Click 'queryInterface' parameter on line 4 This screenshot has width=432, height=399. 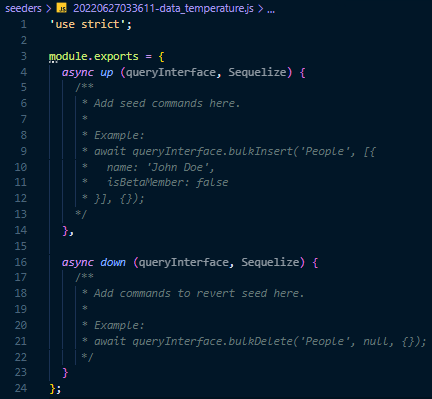click(x=171, y=72)
